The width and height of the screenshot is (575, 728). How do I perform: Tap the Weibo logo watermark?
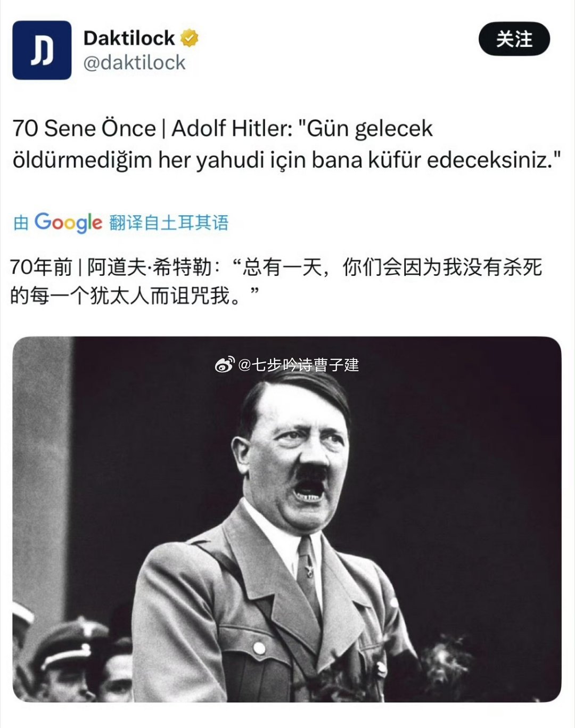pyautogui.click(x=225, y=365)
